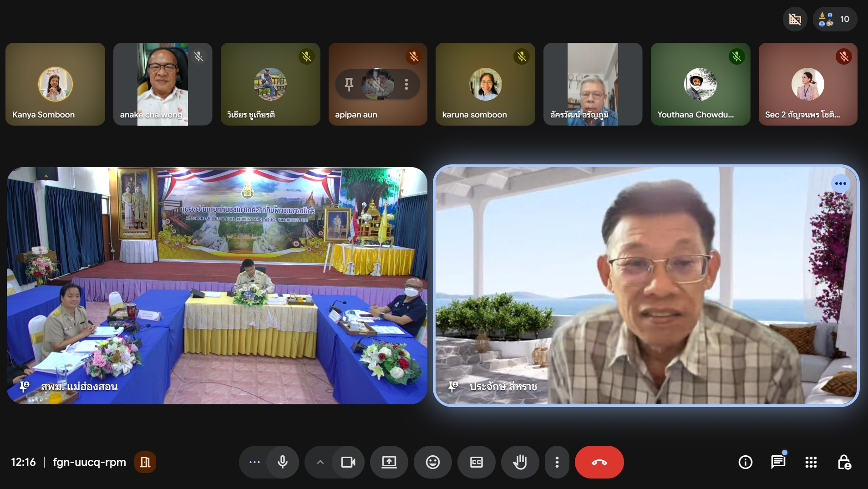The height and width of the screenshot is (489, 868).
Task: Expand video settings chevron arrow
Action: [320, 462]
